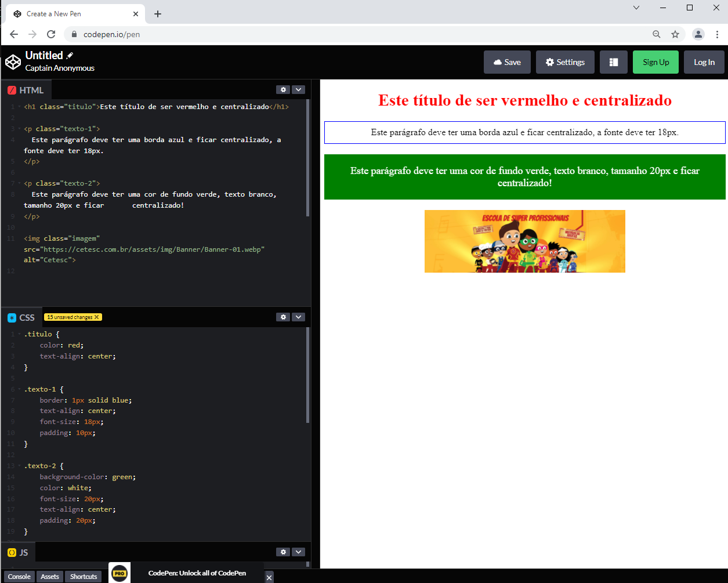Click the Untitled pen title
Image resolution: width=728 pixels, height=583 pixels.
pyautogui.click(x=44, y=56)
